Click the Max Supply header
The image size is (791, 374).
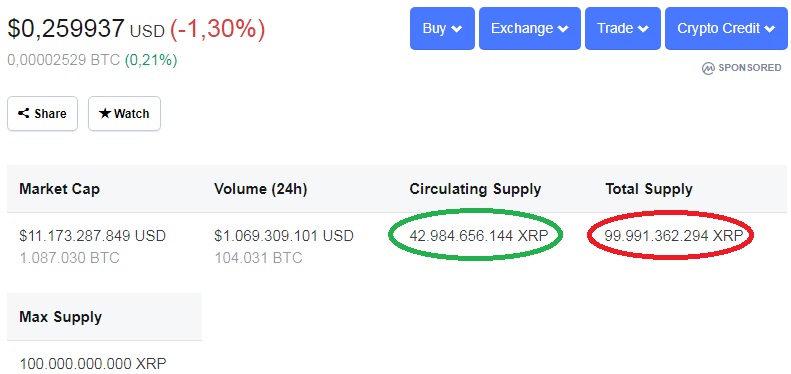[x=61, y=317]
